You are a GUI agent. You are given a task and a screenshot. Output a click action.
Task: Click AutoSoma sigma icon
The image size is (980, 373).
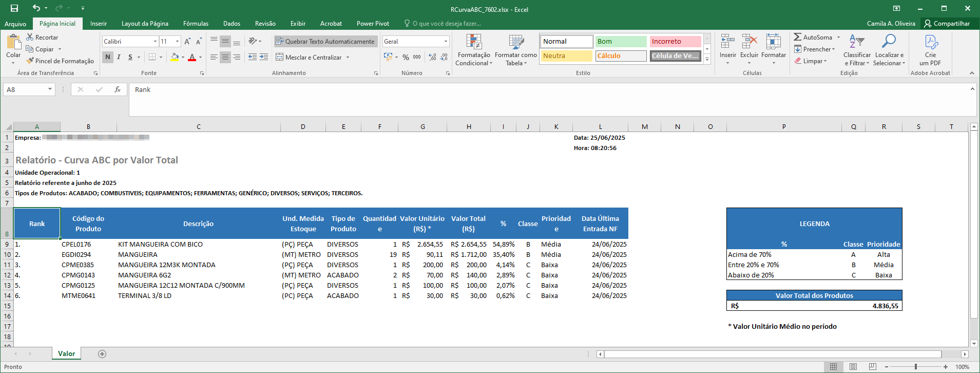798,37
